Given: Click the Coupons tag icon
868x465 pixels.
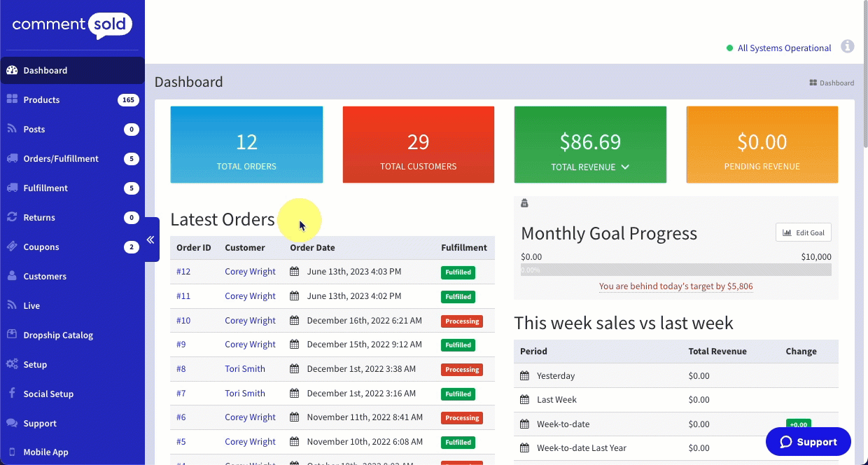Looking at the screenshot, I should pyautogui.click(x=12, y=247).
